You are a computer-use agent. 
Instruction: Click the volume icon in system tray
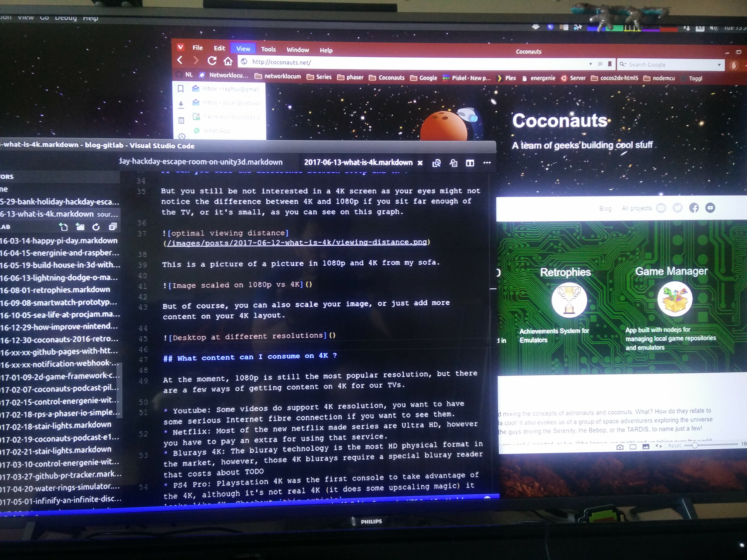click(x=713, y=28)
